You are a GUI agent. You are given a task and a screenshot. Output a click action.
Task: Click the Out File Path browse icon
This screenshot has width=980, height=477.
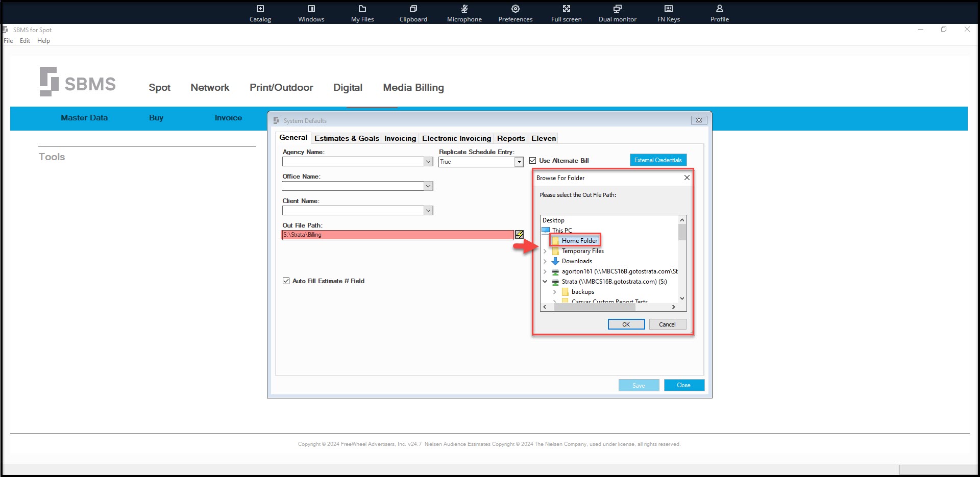pos(519,235)
